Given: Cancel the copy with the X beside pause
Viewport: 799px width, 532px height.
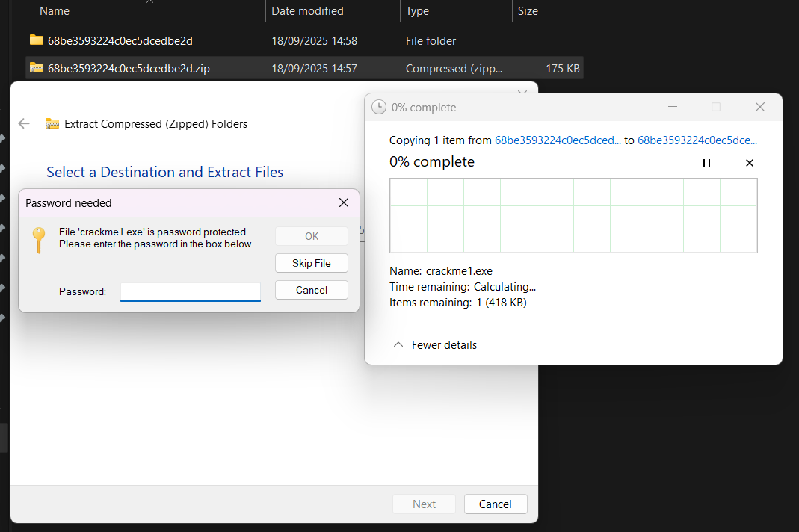Looking at the screenshot, I should [750, 163].
